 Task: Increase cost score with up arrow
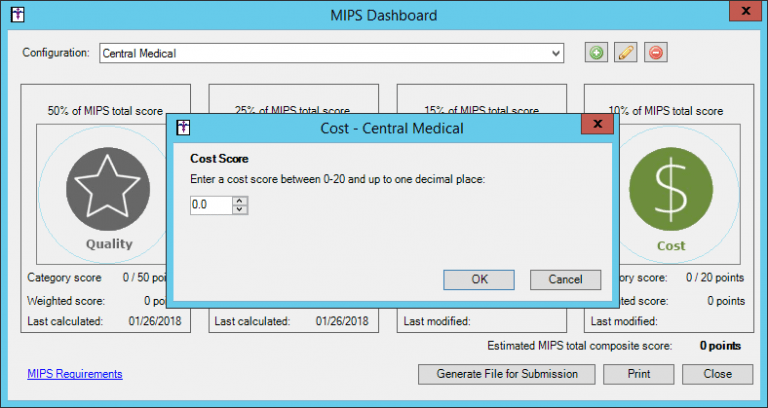239,200
